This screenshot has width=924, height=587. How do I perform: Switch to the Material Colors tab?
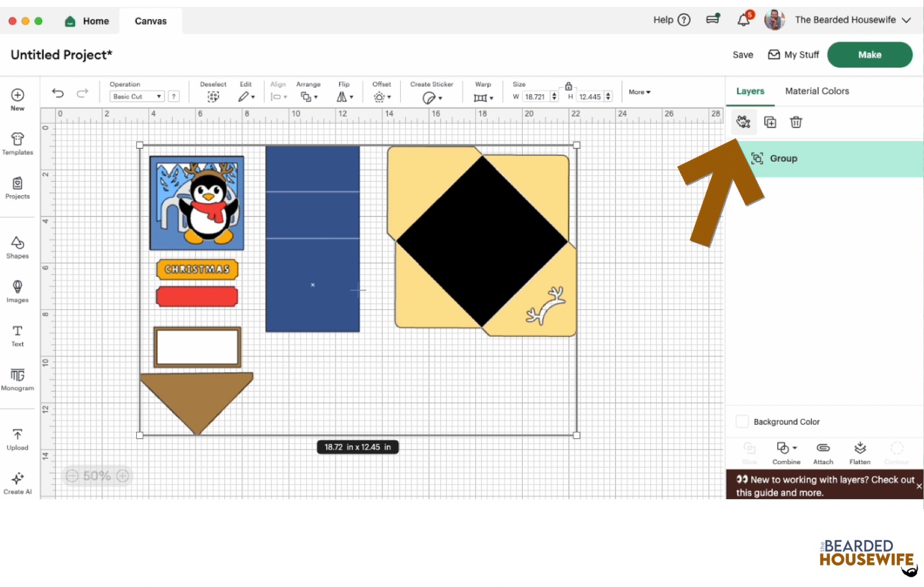point(817,91)
